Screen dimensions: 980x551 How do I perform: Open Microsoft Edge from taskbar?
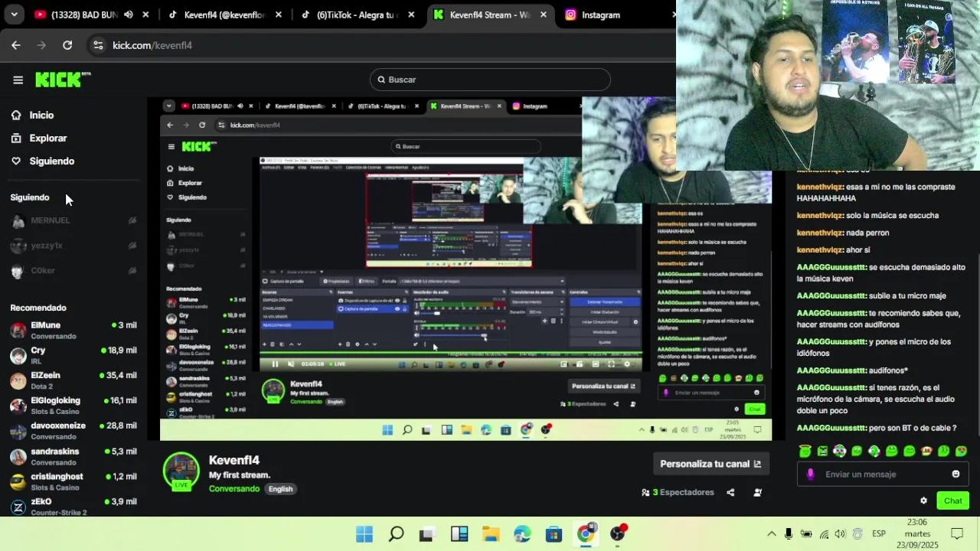pos(522,534)
